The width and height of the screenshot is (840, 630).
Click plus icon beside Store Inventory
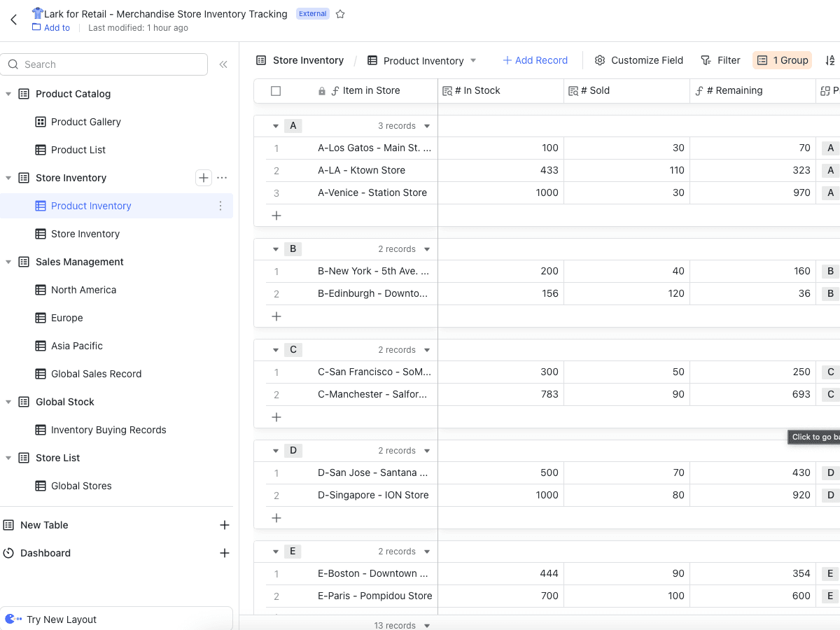pyautogui.click(x=203, y=178)
